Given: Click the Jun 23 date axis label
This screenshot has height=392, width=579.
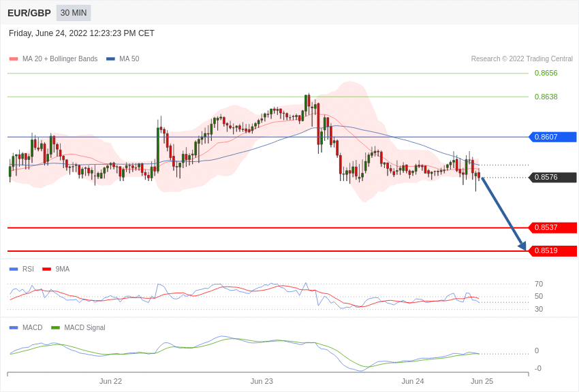Looking at the screenshot, I should click(x=262, y=381).
